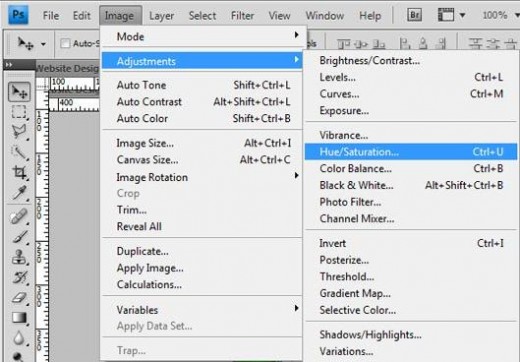520x362 pixels.
Task: Click the align right edges icon
Action: [x=441, y=44]
